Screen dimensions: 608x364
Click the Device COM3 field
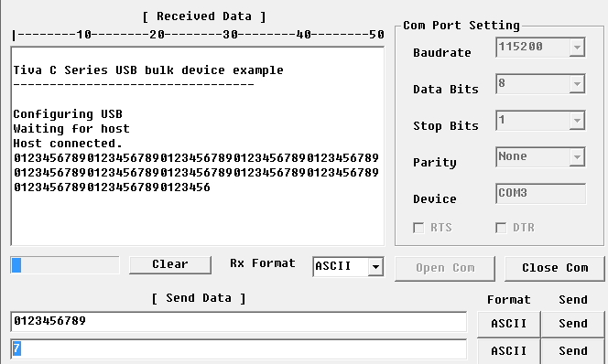pos(540,193)
